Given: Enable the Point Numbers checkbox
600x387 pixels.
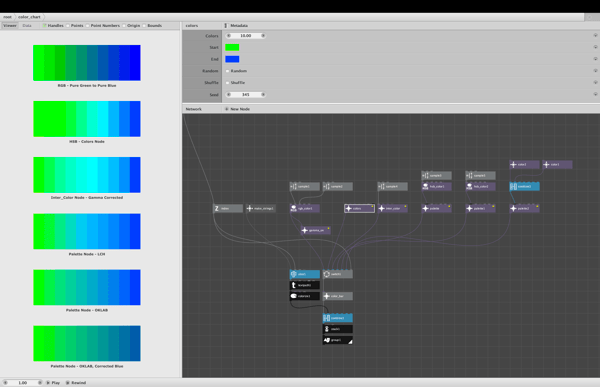Looking at the screenshot, I should [x=87, y=26].
